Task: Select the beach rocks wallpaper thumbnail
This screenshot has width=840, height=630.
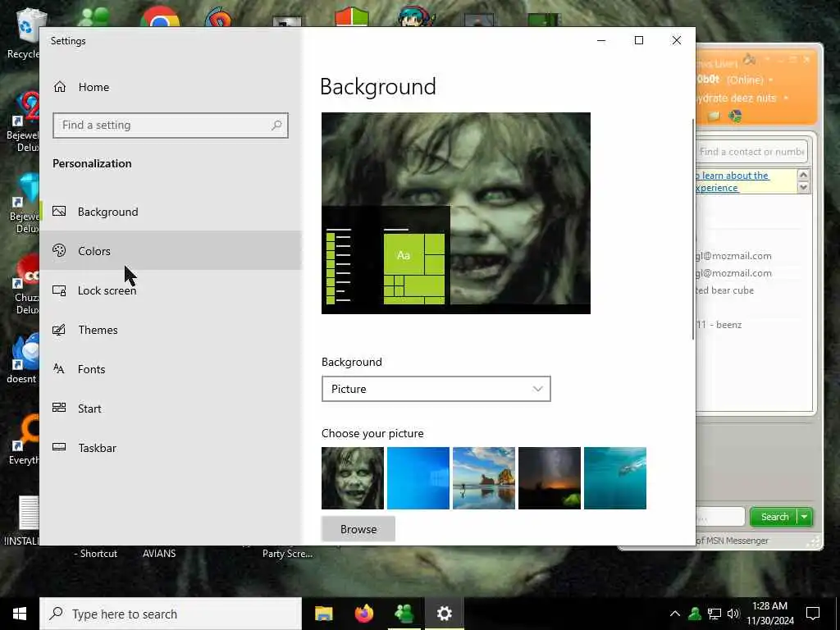Action: (x=484, y=478)
